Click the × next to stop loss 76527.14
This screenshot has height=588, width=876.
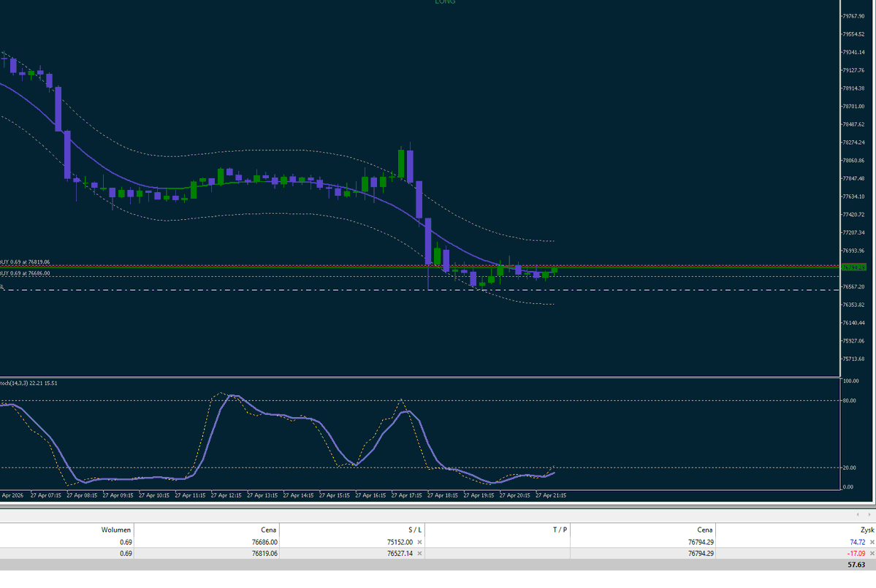(x=420, y=554)
